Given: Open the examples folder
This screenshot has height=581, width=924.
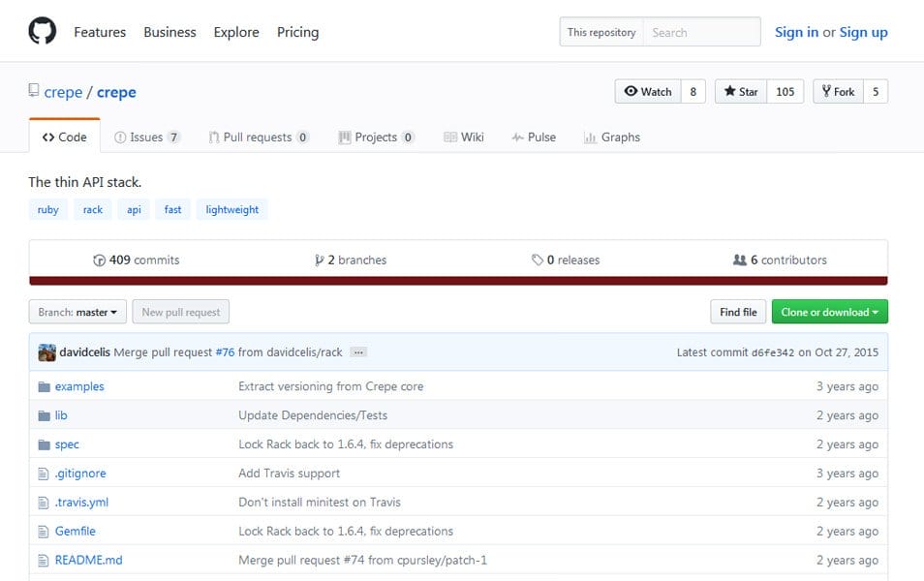Looking at the screenshot, I should tap(79, 386).
